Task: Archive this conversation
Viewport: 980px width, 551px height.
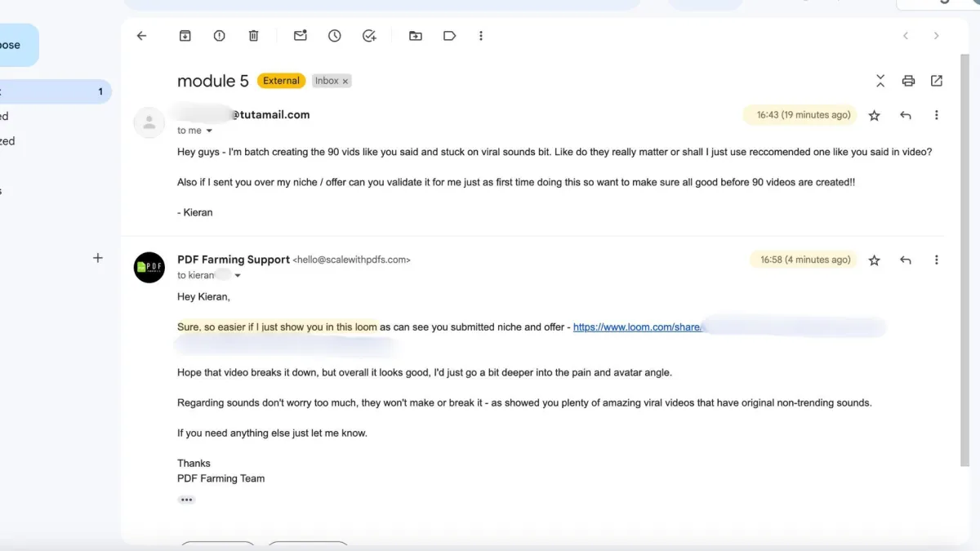Action: click(185, 36)
